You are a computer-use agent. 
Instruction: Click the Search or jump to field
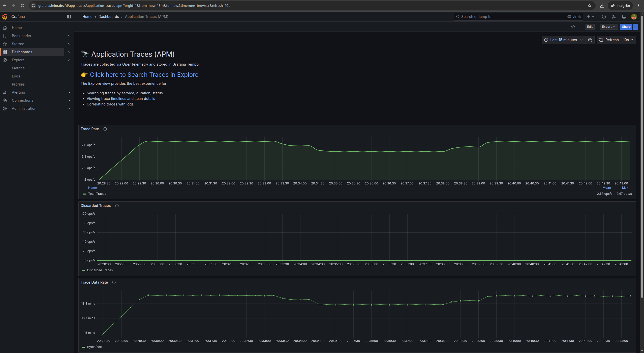click(504, 17)
